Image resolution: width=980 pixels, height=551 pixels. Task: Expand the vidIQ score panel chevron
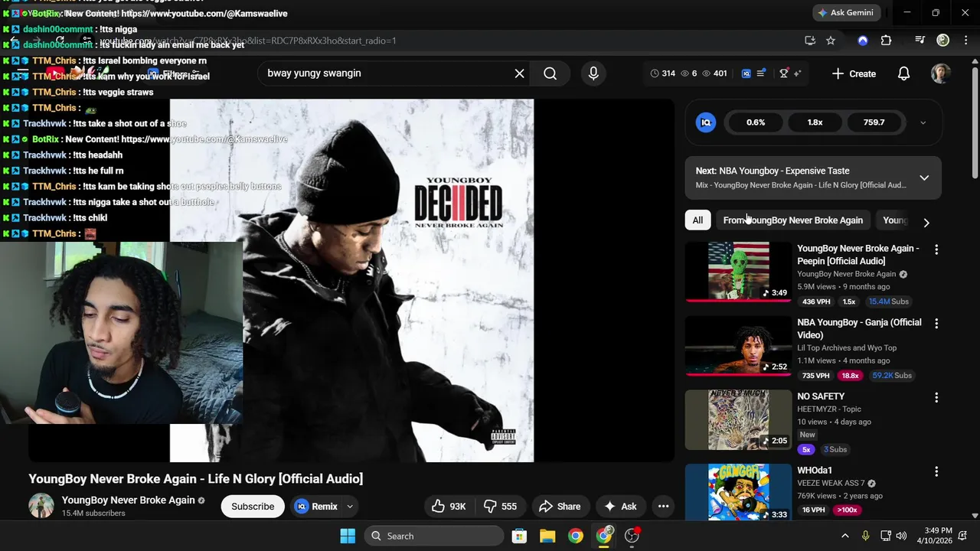923,122
